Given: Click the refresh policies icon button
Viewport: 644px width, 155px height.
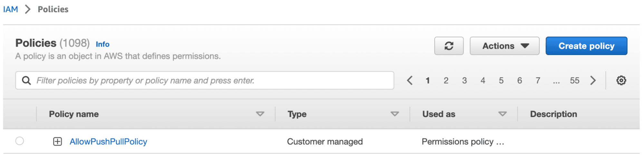Looking at the screenshot, I should (448, 46).
